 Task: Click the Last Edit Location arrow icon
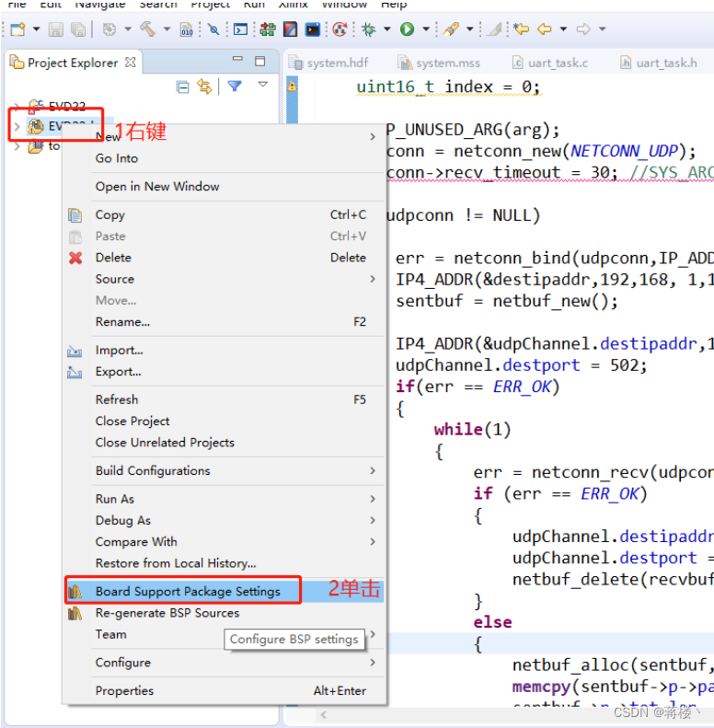521,29
